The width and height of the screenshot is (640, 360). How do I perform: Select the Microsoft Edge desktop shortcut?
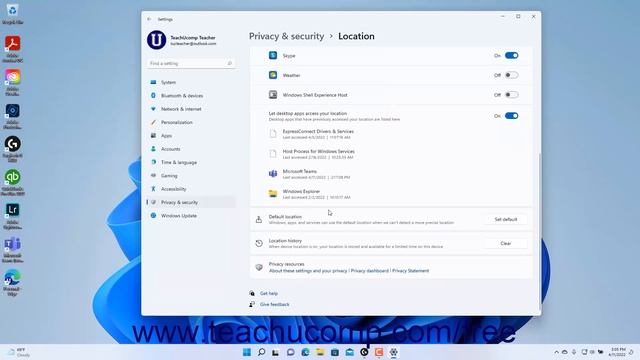[13, 282]
